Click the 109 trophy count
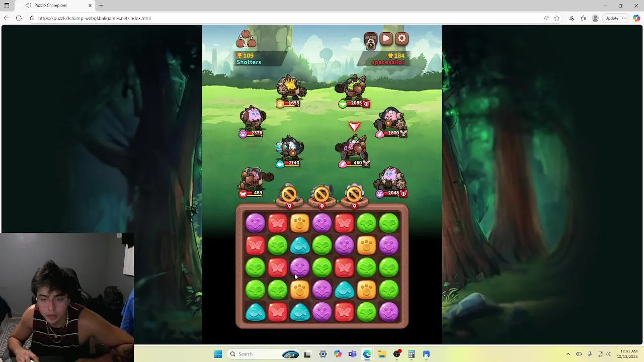Screen dimensions: 644x362 pyautogui.click(x=245, y=55)
